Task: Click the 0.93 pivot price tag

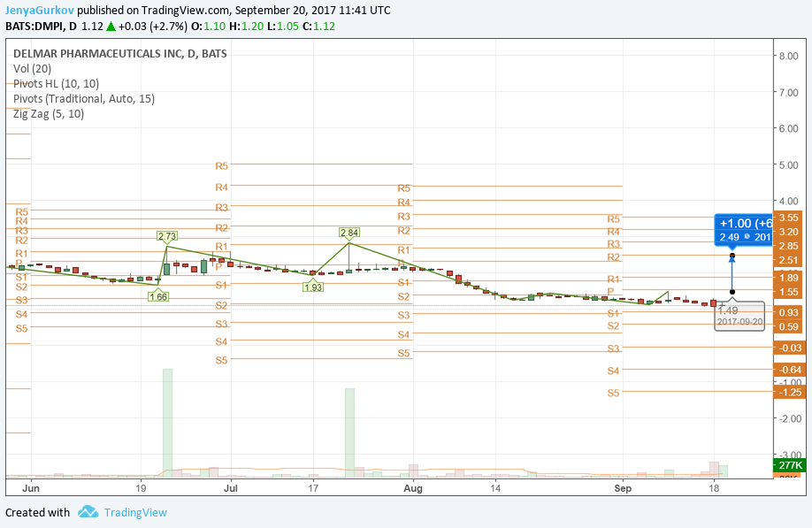Action: pyautogui.click(x=787, y=313)
